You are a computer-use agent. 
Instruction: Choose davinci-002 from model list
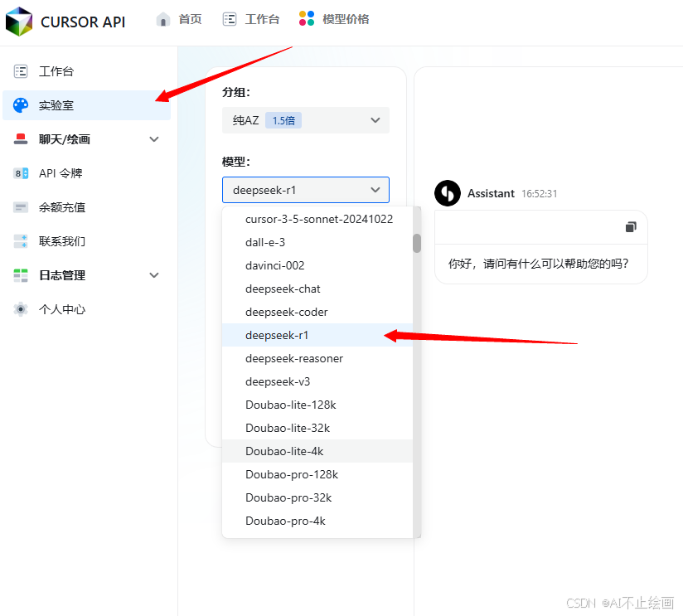(317, 265)
